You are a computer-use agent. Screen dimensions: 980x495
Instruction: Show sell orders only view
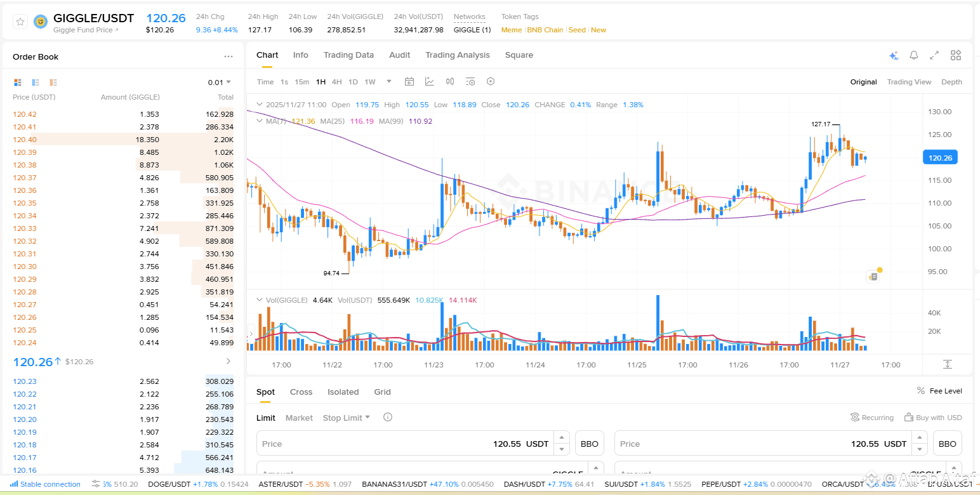(x=53, y=82)
